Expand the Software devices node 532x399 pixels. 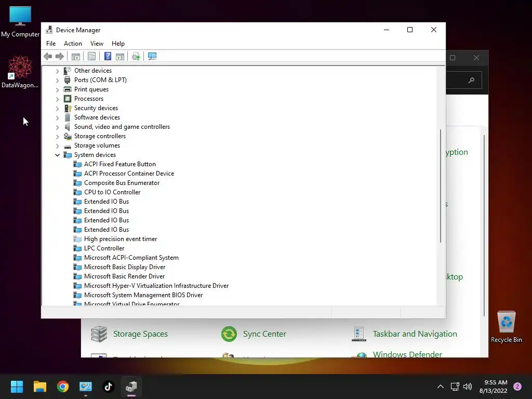tap(57, 118)
